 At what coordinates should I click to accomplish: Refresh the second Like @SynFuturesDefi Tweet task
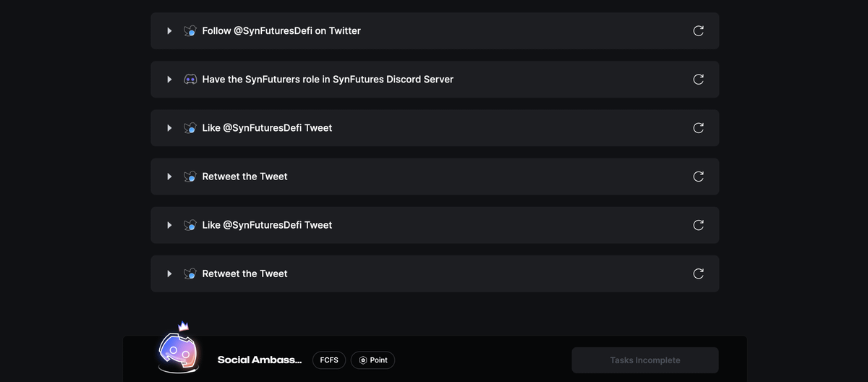click(698, 225)
